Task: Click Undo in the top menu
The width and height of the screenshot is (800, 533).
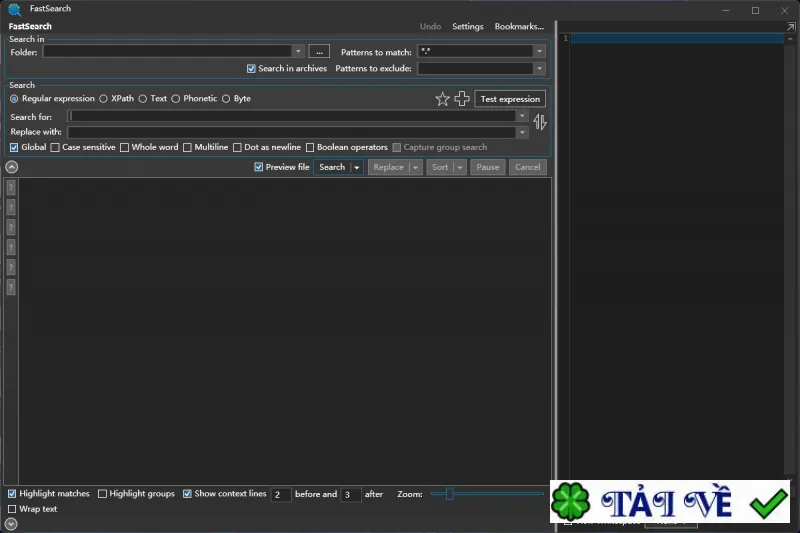Action: (x=431, y=27)
